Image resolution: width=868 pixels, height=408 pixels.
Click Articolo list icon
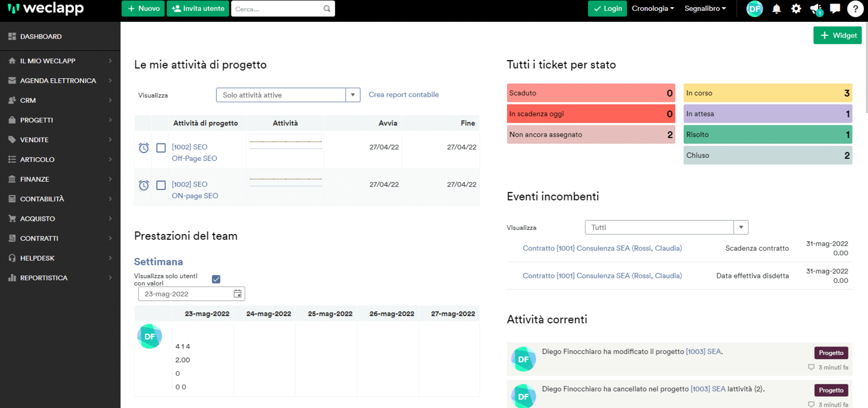(12, 159)
